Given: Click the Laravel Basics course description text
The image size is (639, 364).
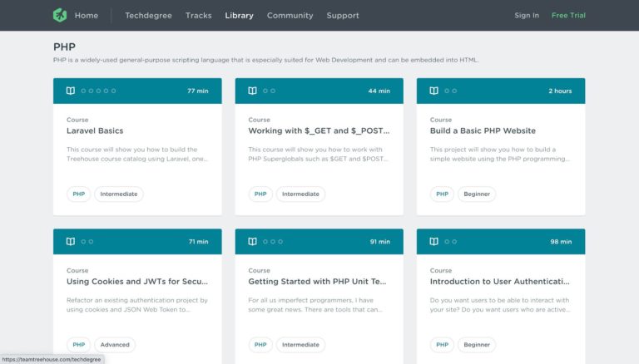Looking at the screenshot, I should [x=137, y=154].
